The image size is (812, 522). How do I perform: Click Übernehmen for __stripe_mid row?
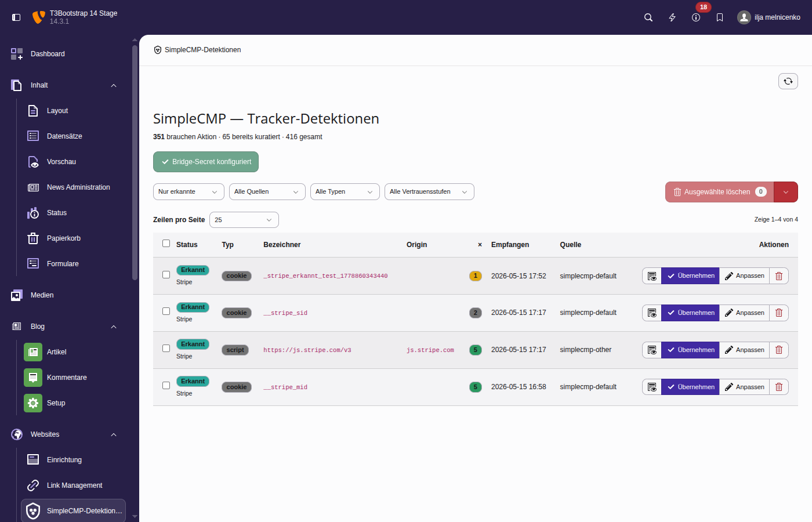point(690,387)
